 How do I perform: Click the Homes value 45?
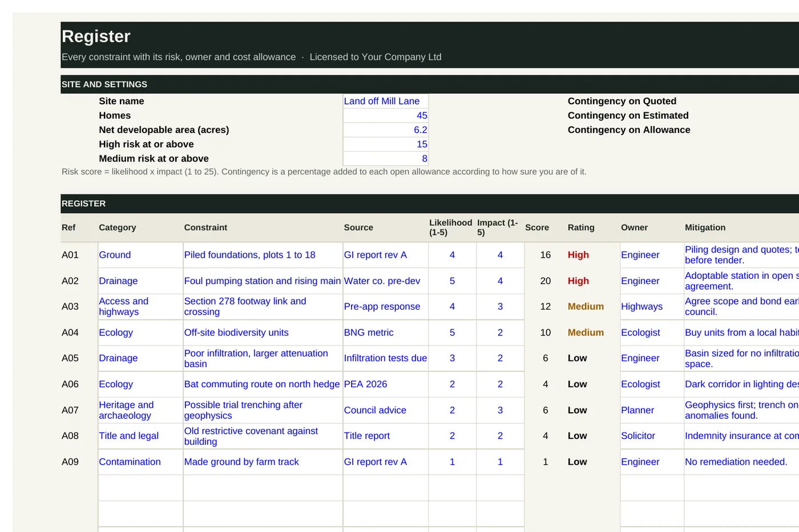click(x=386, y=115)
